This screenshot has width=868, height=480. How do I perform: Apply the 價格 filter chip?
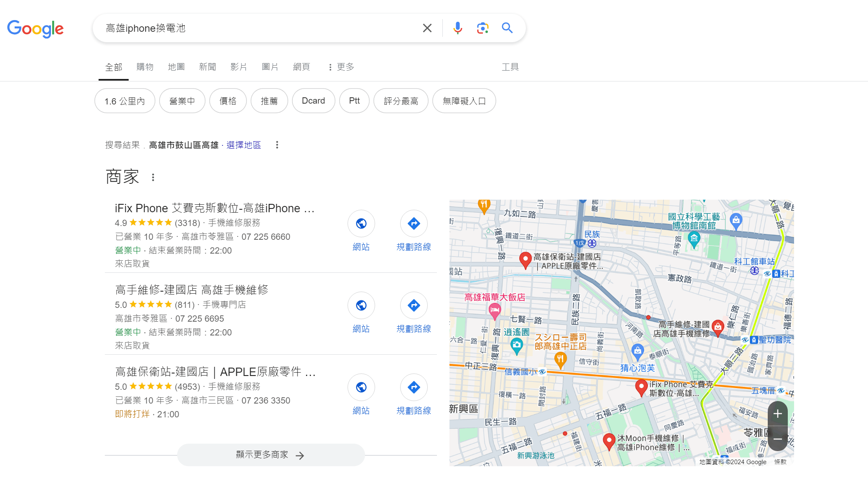[228, 101]
